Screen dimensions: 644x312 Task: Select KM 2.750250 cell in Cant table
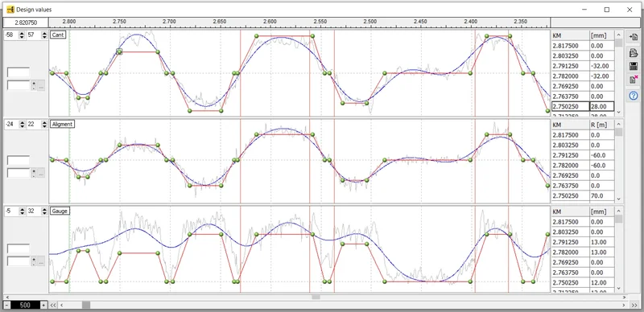click(x=570, y=107)
